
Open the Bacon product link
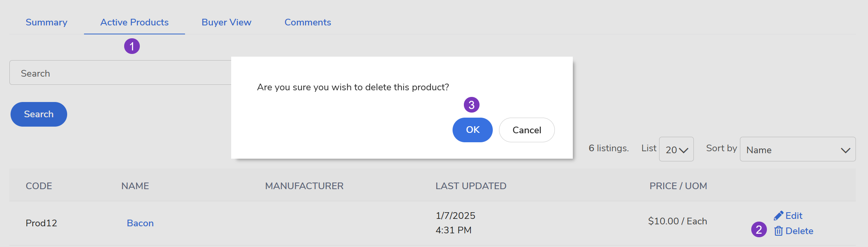140,223
